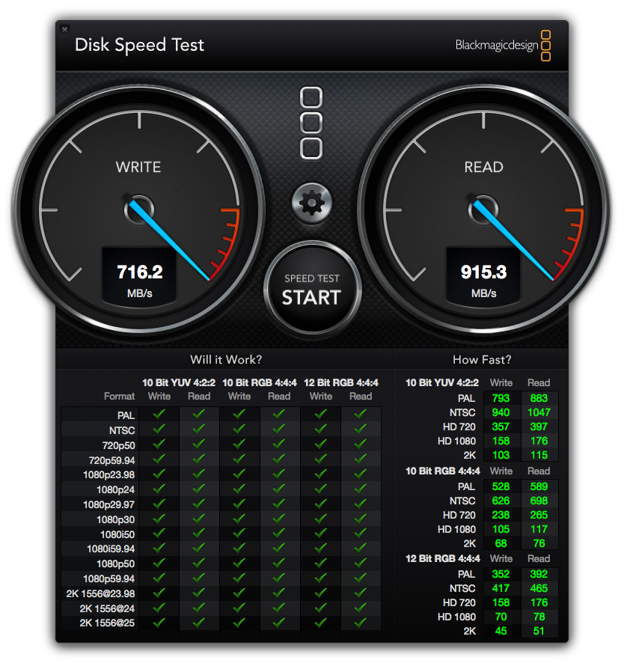Click the 528 PAL write value
Screen dimensions: 624x672
[x=501, y=486]
